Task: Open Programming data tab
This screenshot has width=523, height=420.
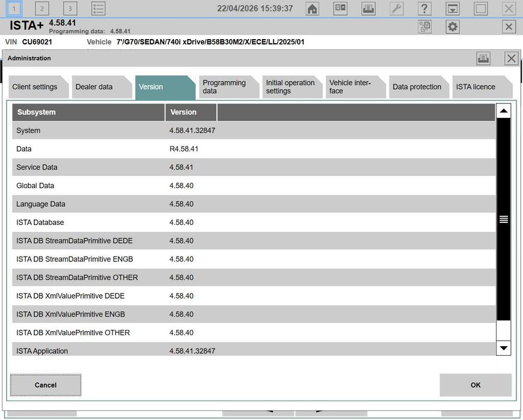Action: [229, 87]
